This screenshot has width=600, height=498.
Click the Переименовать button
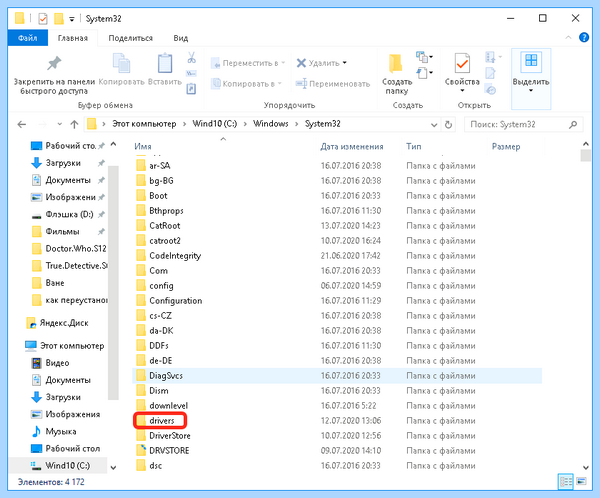pyautogui.click(x=333, y=83)
